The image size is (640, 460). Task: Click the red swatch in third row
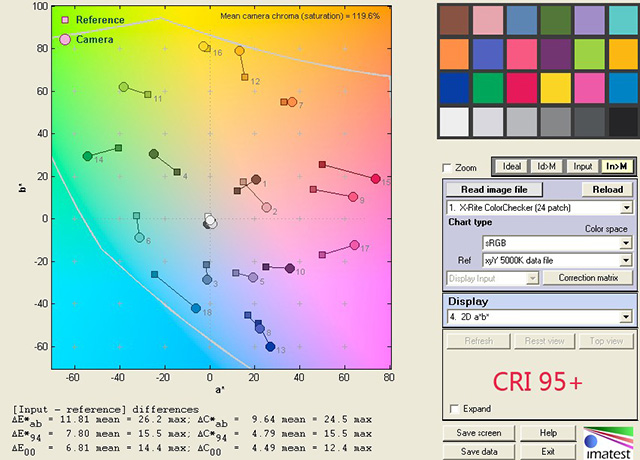tap(522, 88)
